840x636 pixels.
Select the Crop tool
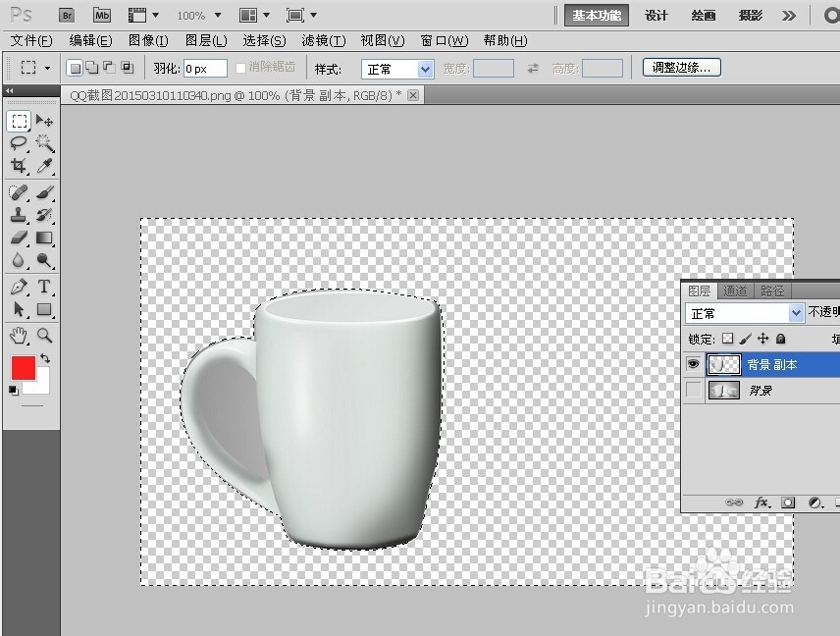tap(20, 166)
